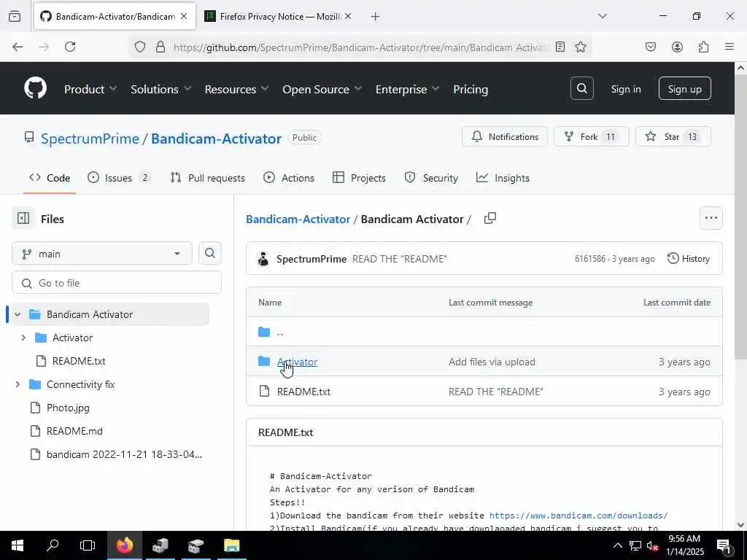
Task: Focus the Firefox address bar URL
Action: coord(360,47)
